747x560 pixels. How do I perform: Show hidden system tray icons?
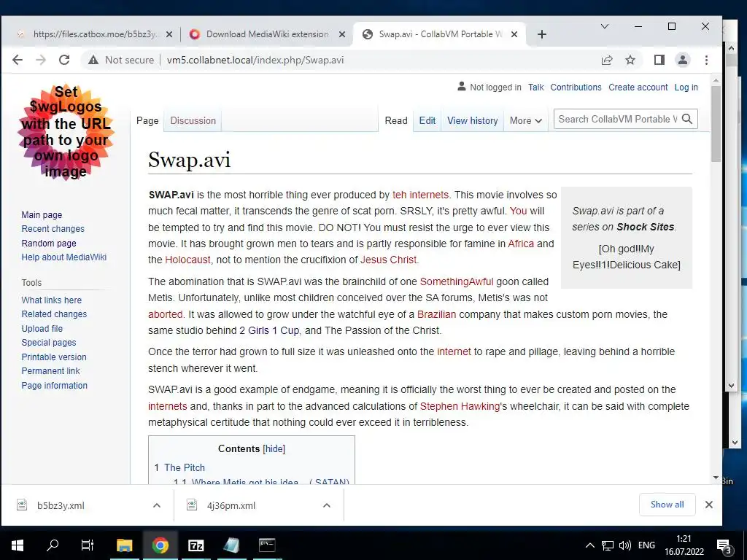[x=589, y=545]
